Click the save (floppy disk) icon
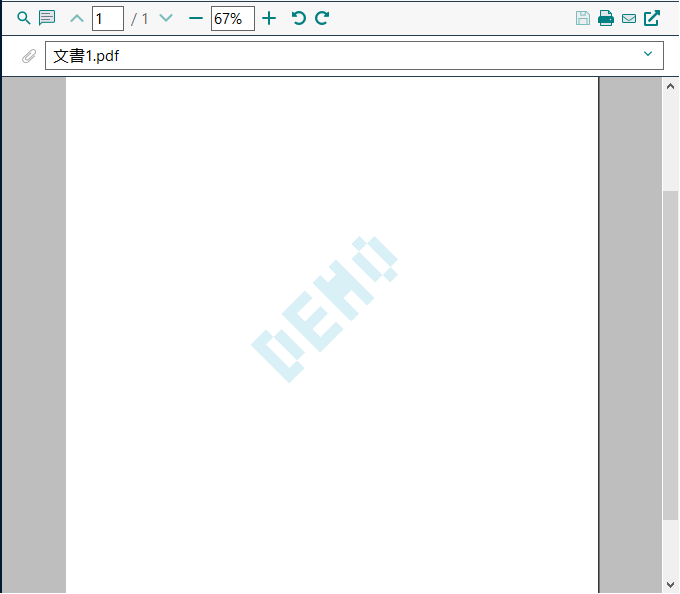 pyautogui.click(x=583, y=18)
